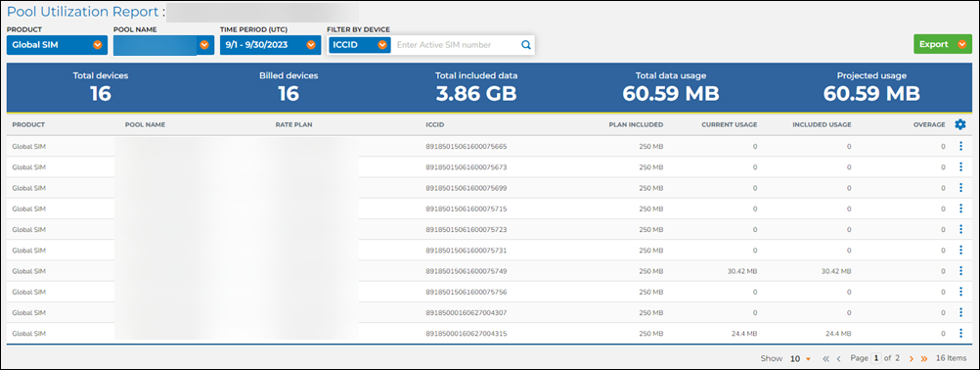
Task: Click the 24.4 MB current usage value
Action: coord(745,333)
